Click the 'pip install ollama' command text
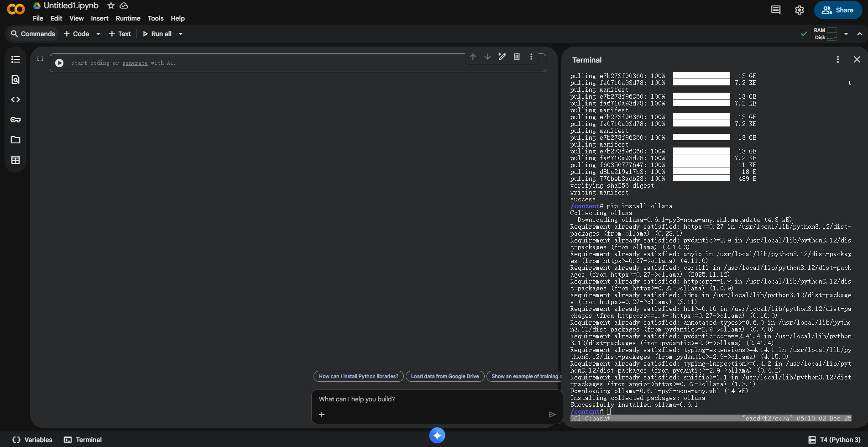The width and height of the screenshot is (868, 447). [639, 206]
